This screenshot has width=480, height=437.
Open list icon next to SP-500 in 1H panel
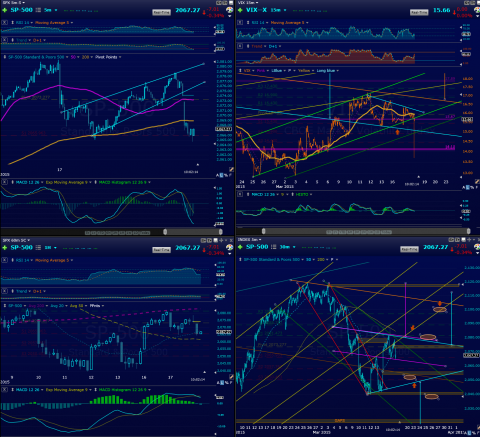click(38, 248)
